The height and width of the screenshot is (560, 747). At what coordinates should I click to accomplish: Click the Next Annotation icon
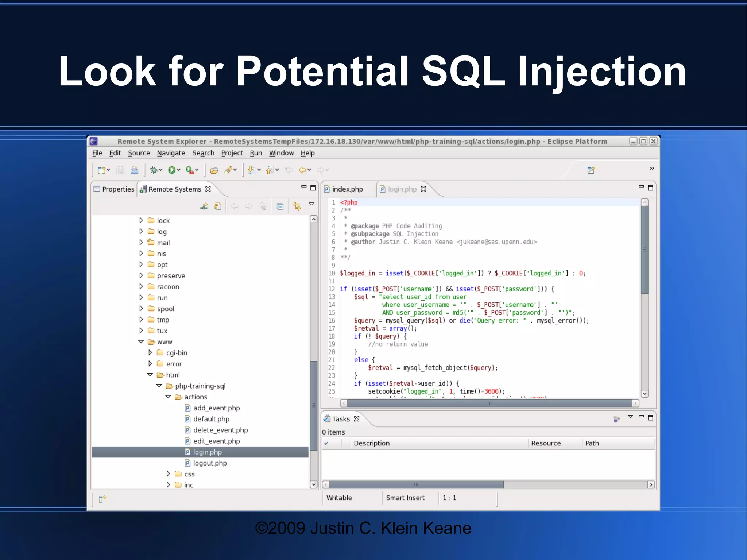pos(251,170)
